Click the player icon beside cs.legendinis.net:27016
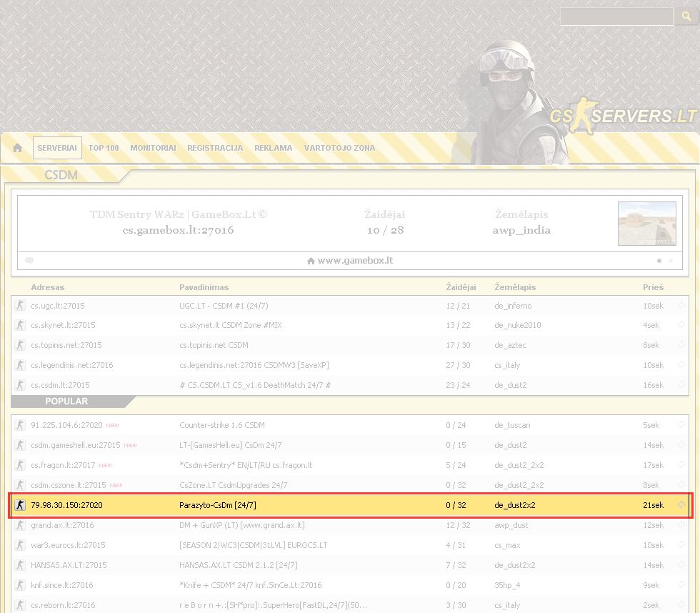This screenshot has width=700, height=613. pyautogui.click(x=20, y=365)
